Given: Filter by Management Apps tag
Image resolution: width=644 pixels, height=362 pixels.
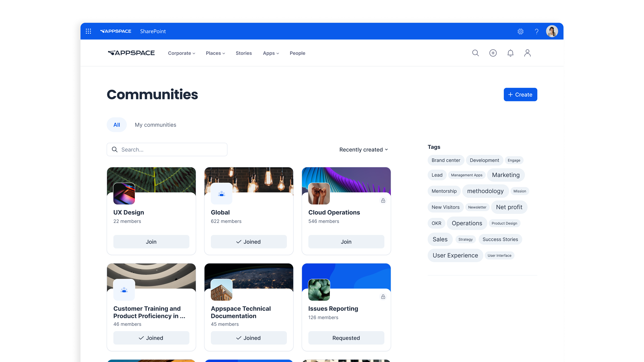Looking at the screenshot, I should coord(467,175).
